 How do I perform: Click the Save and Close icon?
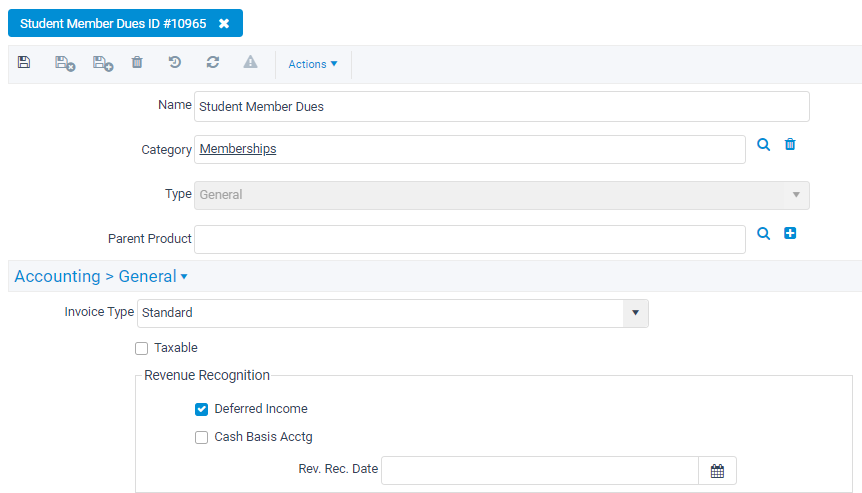65,63
